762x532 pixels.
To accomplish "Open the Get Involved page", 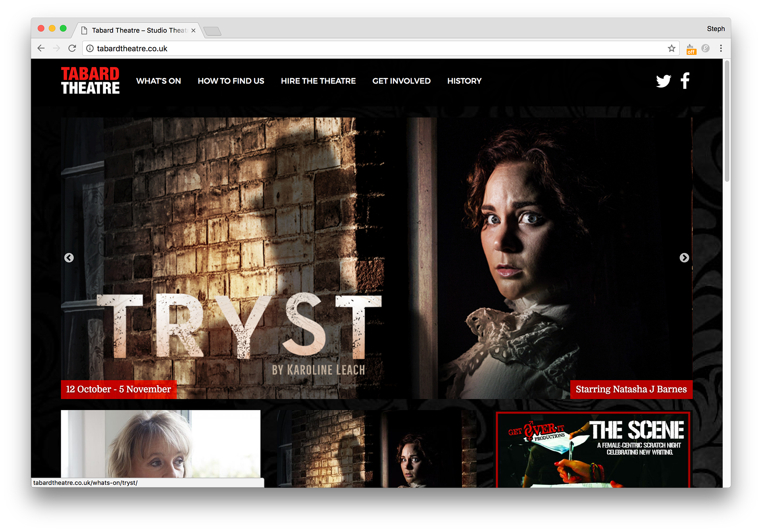I will point(401,81).
